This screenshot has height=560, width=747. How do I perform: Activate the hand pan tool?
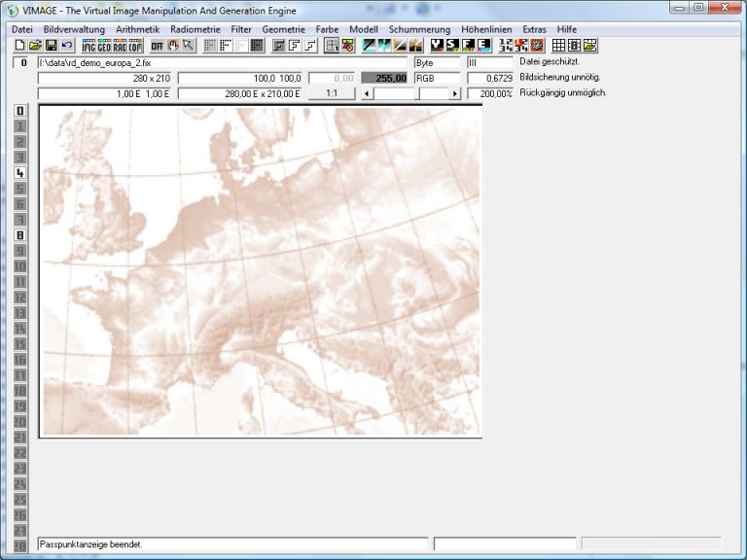pos(173,46)
